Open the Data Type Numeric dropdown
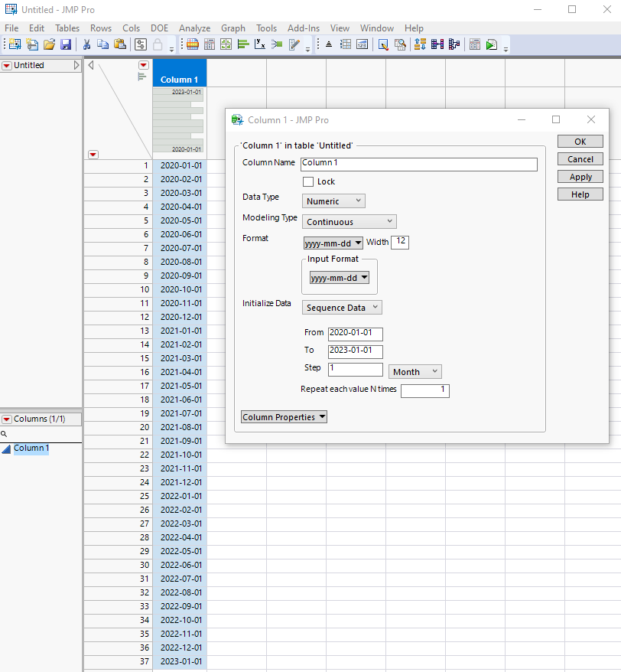Viewport: 621px width, 672px height. pos(333,201)
